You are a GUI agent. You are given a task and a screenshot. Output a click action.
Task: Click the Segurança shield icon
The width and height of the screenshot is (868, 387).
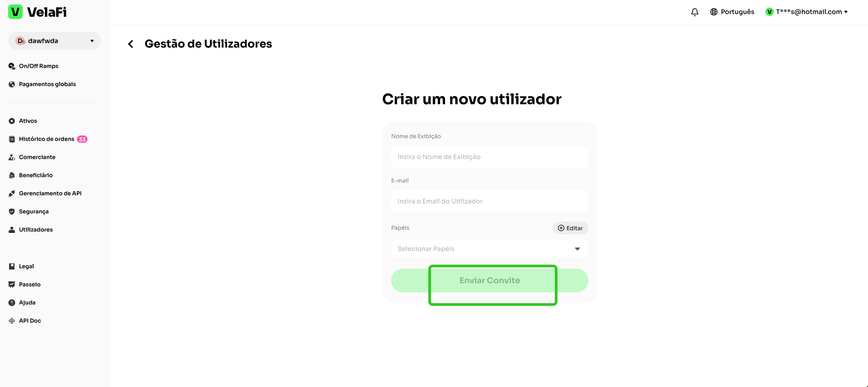[x=12, y=212]
